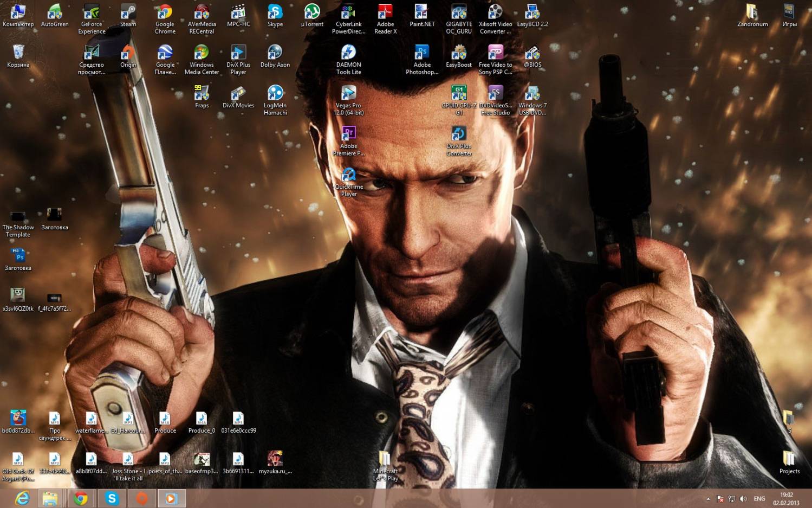
Task: Open QuickTime Player shortcut
Action: (x=348, y=182)
